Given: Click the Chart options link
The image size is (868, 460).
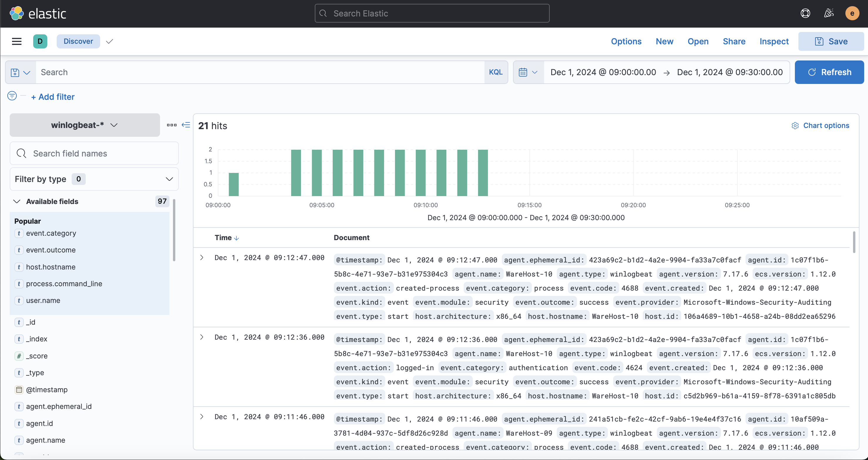Looking at the screenshot, I should click(x=826, y=126).
